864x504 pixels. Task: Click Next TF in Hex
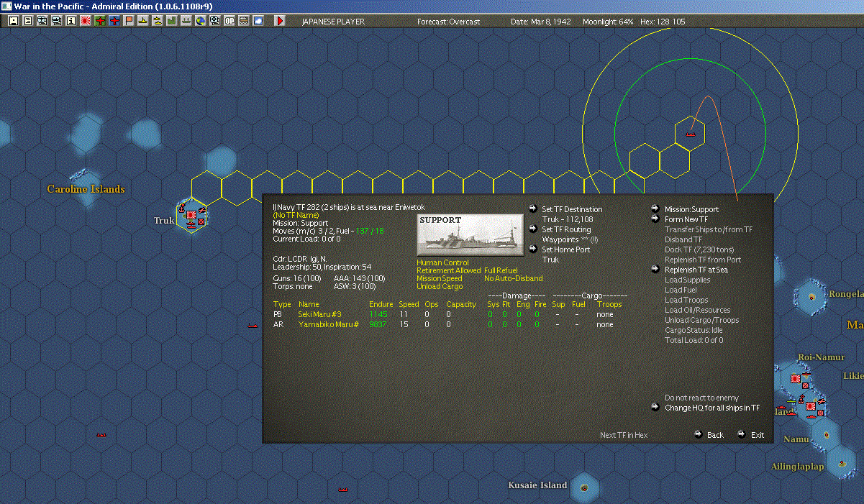click(624, 435)
